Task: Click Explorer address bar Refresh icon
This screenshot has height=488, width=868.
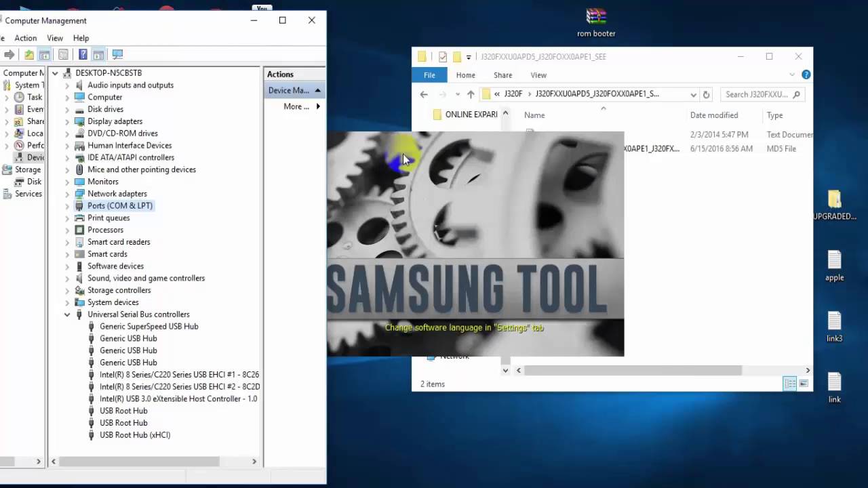Action: 706,94
